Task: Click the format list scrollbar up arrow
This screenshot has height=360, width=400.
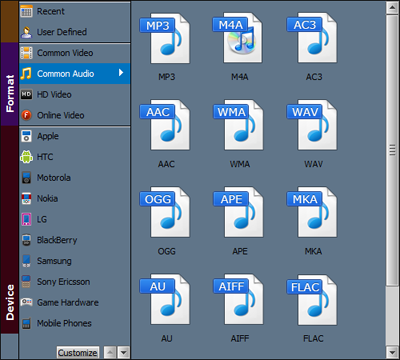Action: (392, 8)
